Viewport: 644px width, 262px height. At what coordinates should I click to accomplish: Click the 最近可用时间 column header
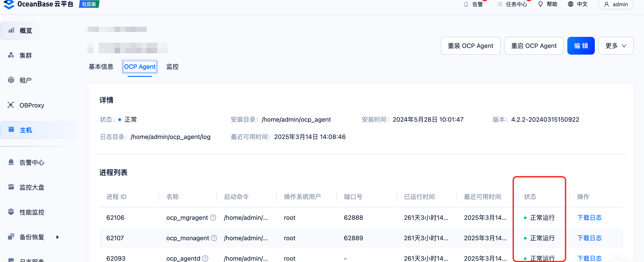point(482,197)
